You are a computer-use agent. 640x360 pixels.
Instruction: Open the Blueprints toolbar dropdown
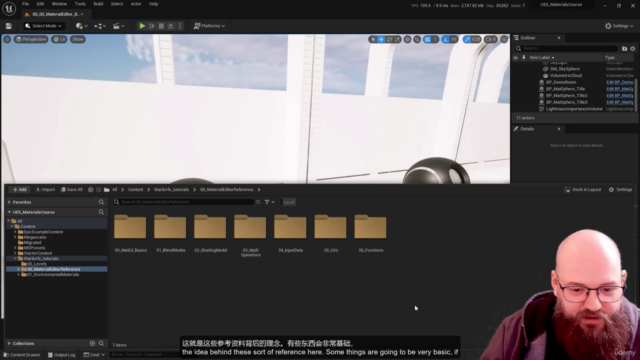[100, 26]
